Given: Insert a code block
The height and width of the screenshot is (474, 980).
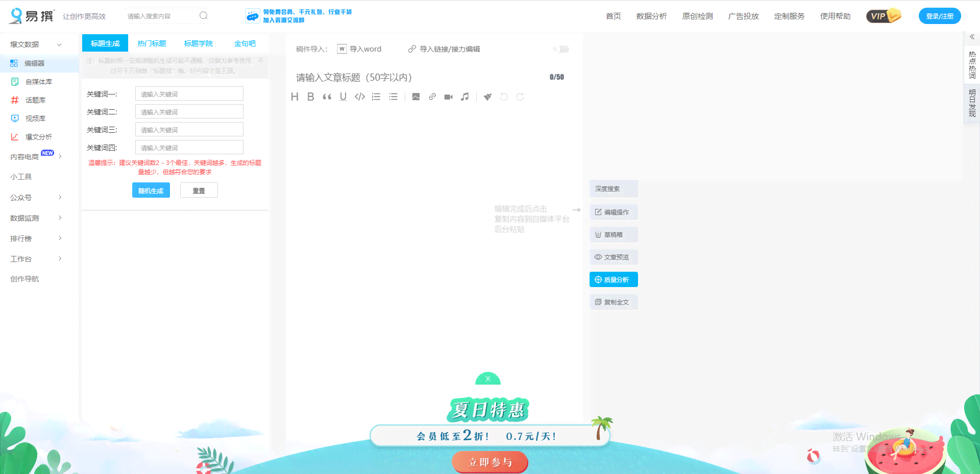Looking at the screenshot, I should point(360,97).
